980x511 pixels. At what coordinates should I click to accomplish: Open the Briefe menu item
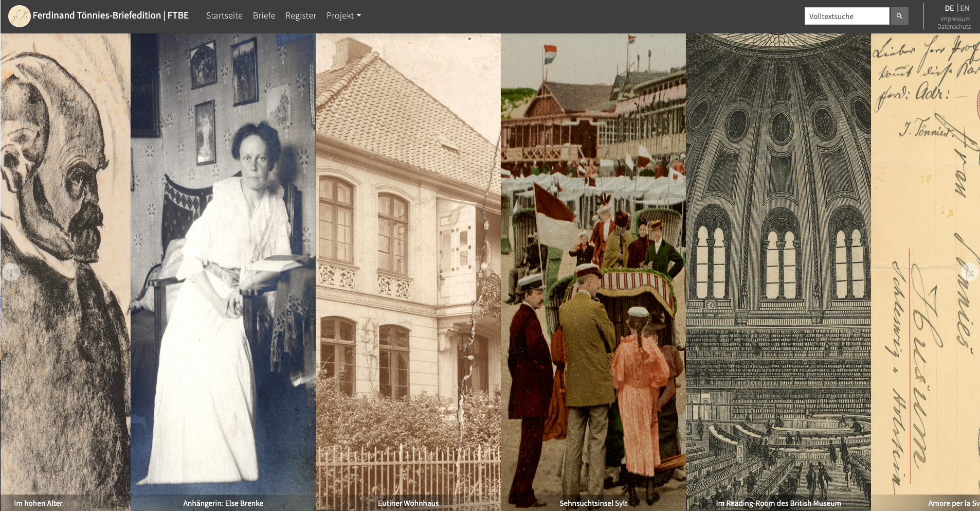[264, 16]
